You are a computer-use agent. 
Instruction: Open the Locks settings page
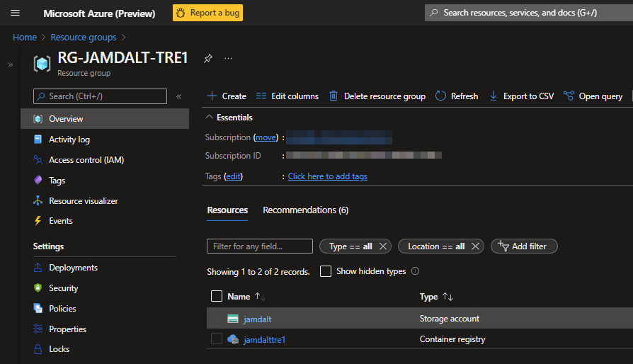pos(59,349)
